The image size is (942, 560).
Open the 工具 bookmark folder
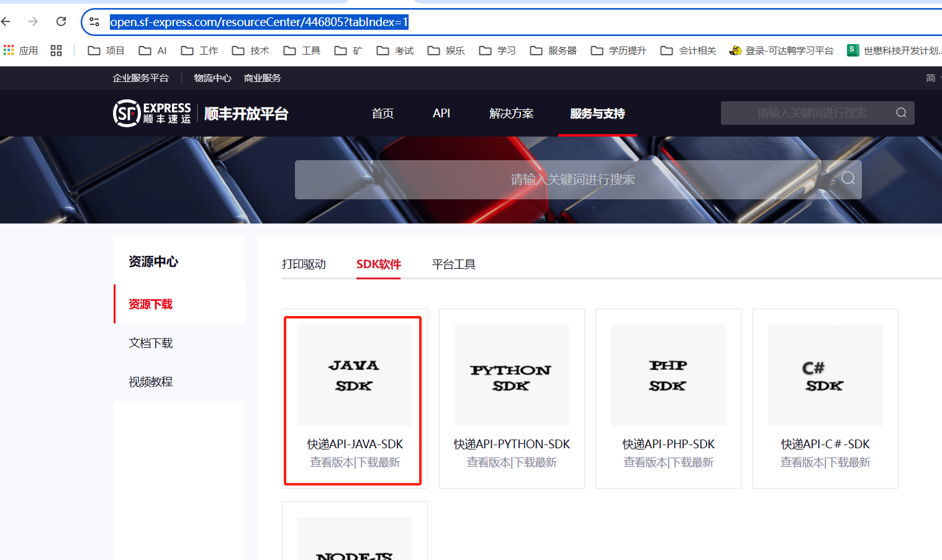[x=302, y=50]
